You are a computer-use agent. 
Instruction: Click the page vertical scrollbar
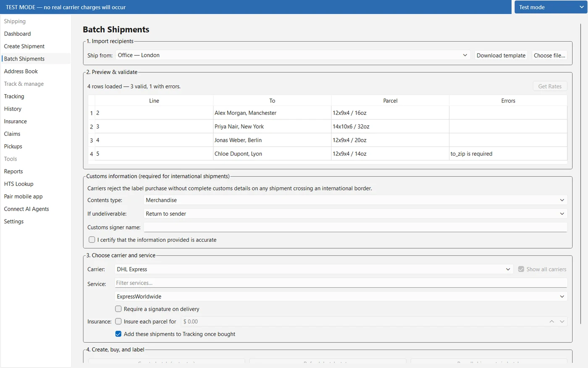click(x=581, y=173)
